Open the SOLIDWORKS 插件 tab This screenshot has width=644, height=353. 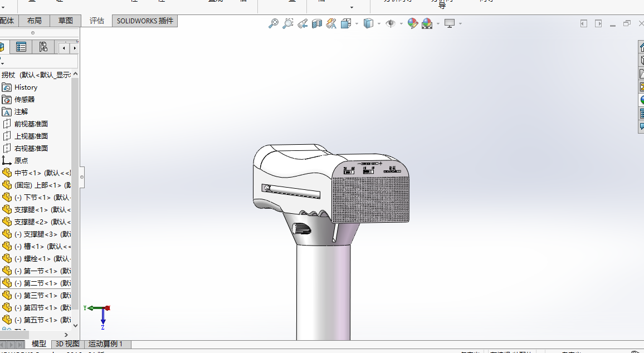145,21
